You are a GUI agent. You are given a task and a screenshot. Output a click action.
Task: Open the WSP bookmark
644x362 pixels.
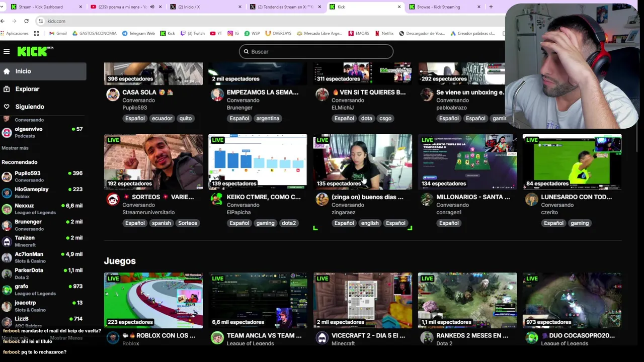tap(252, 33)
